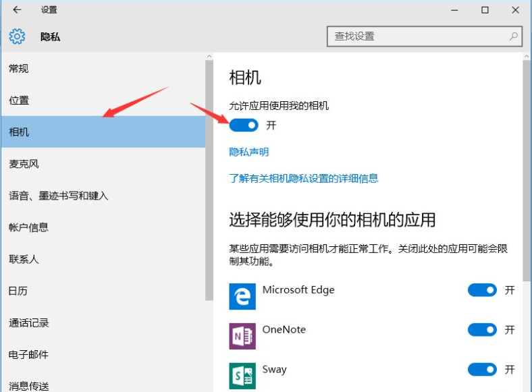The height and width of the screenshot is (392, 532).
Task: Toggle camera access for OneNote
Action: pos(482,330)
